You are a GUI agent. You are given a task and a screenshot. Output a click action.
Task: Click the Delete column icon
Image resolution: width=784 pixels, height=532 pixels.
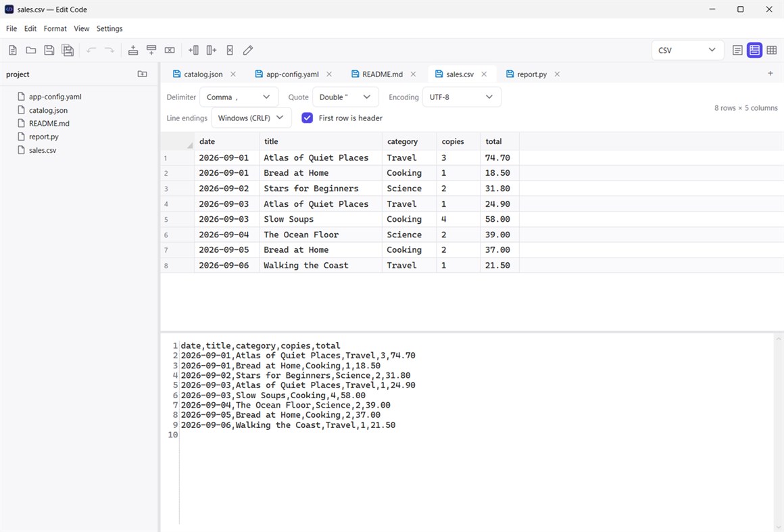coord(230,50)
